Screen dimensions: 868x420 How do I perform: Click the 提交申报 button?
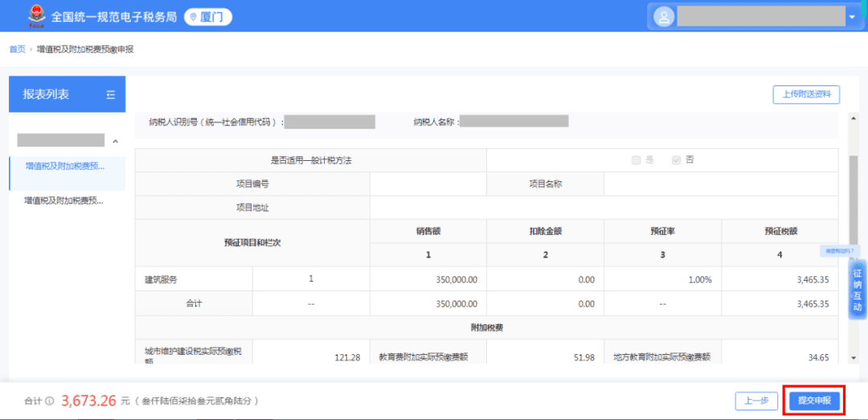(813, 401)
